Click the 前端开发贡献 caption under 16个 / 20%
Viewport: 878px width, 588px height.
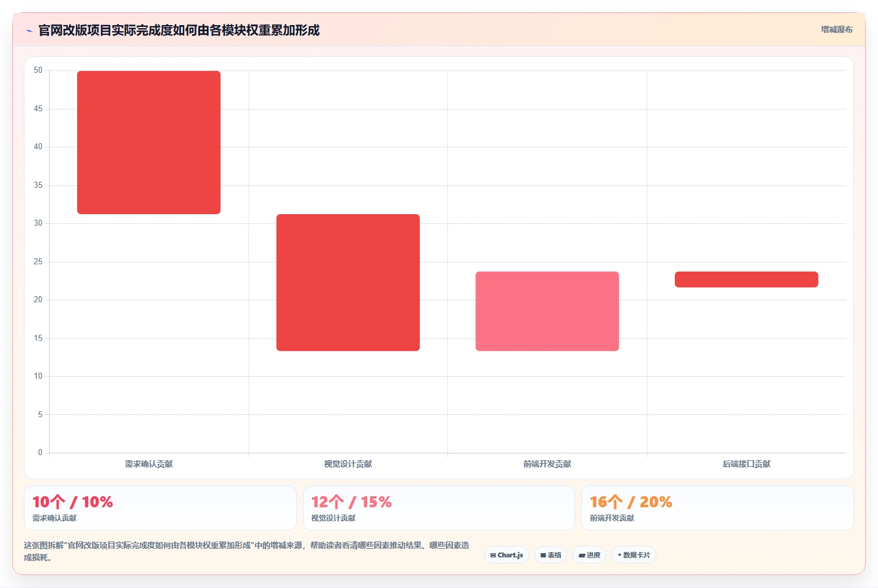[x=612, y=518]
